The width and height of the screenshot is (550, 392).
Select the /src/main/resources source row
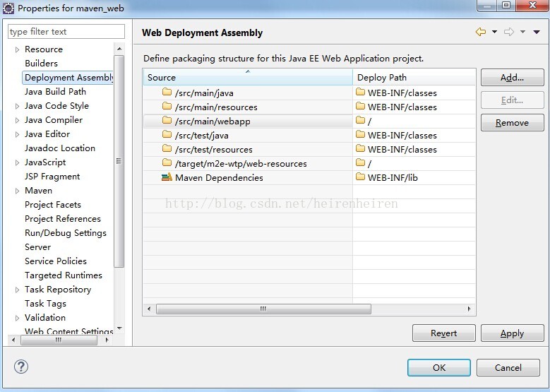(x=248, y=107)
